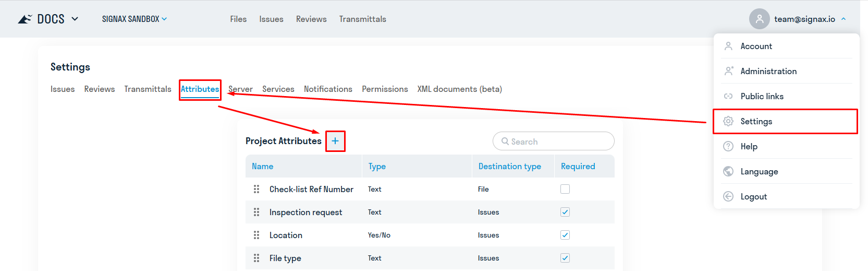The image size is (868, 271).
Task: Open Help from the user menu
Action: click(786, 146)
